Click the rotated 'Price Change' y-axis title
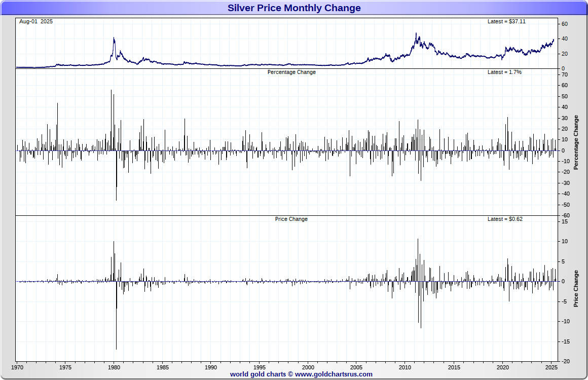 [x=576, y=288]
